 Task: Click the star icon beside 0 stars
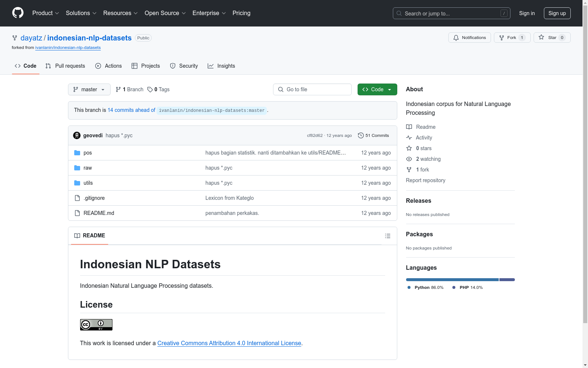click(409, 148)
